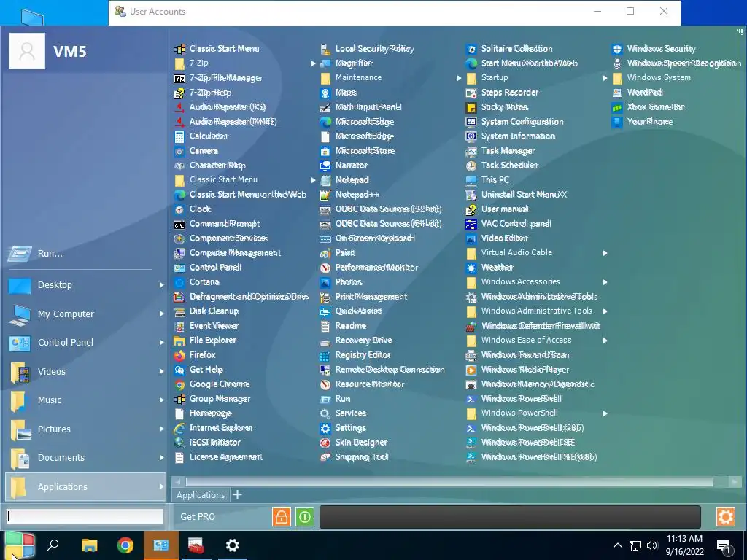
Task: Open Control Panel in left pane
Action: point(86,343)
